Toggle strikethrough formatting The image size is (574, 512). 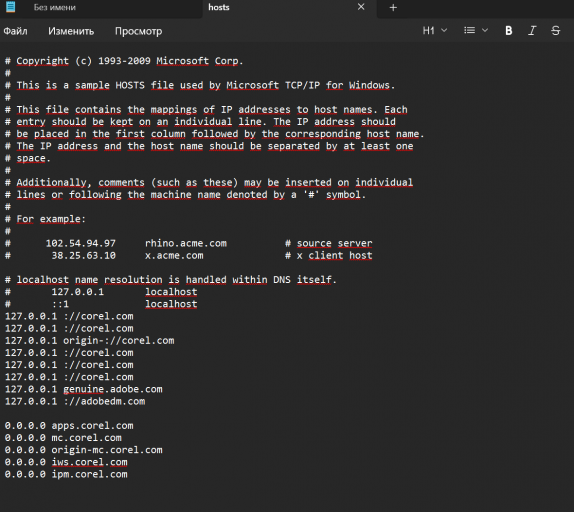point(555,31)
